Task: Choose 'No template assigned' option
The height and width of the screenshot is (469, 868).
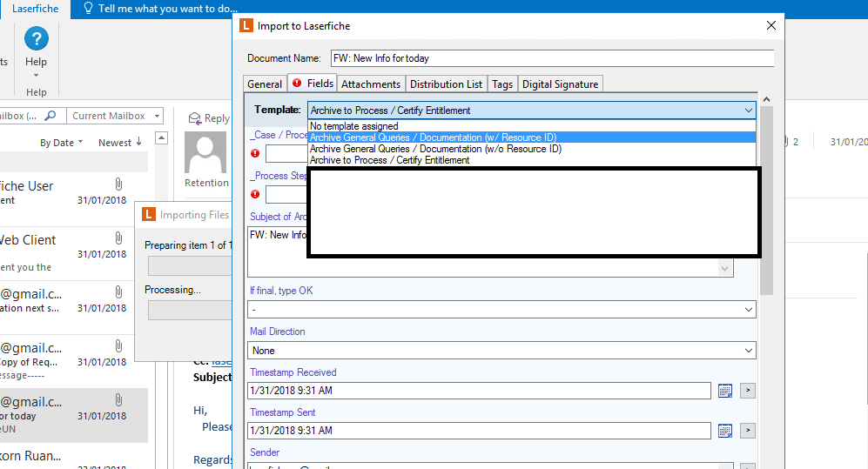Action: [x=532, y=126]
